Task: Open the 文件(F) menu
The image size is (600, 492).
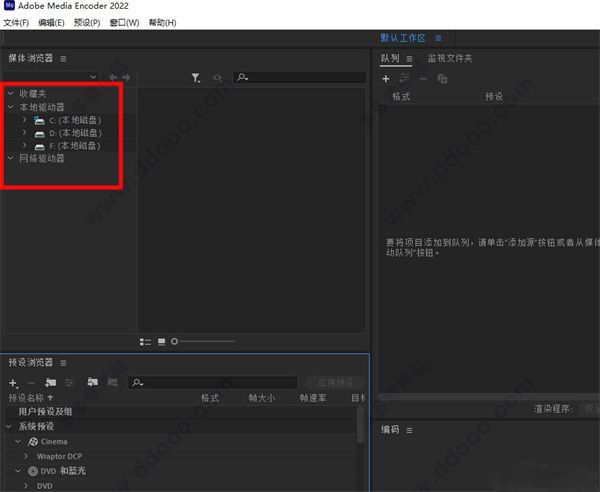Action: [x=16, y=23]
